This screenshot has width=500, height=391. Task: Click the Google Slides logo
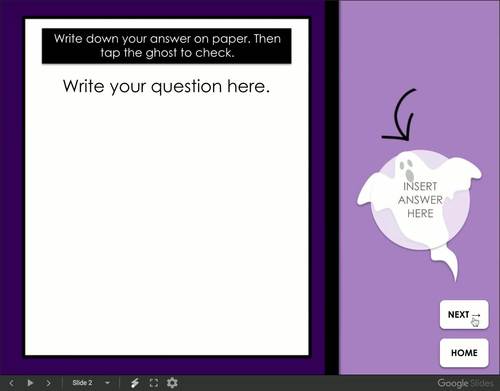(465, 383)
